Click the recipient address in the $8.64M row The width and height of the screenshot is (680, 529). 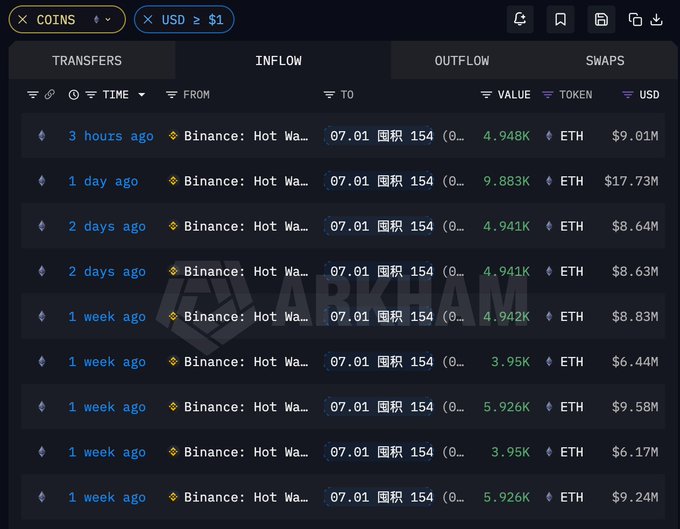point(379,226)
